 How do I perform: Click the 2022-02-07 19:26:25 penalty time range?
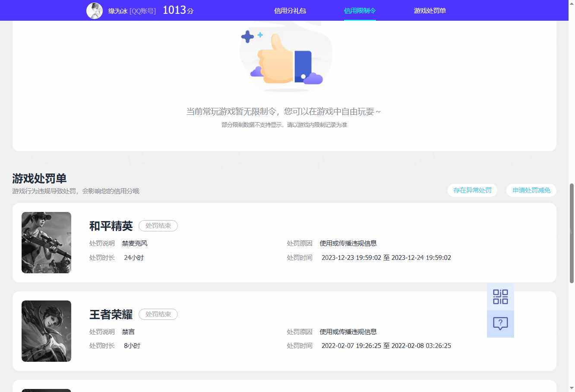pos(386,346)
